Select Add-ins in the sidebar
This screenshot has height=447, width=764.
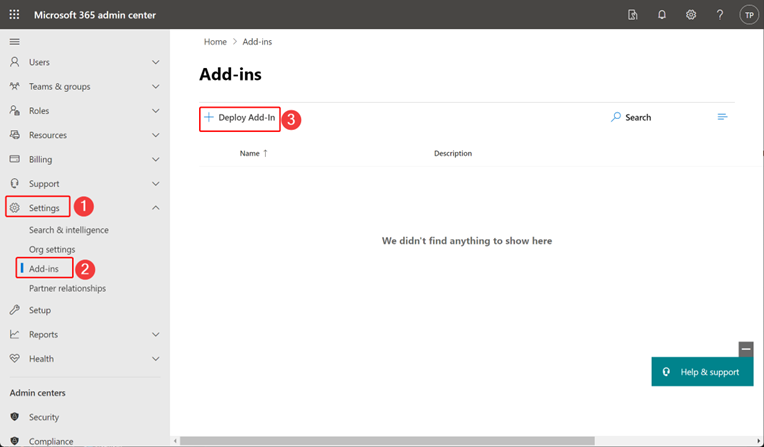click(x=44, y=269)
